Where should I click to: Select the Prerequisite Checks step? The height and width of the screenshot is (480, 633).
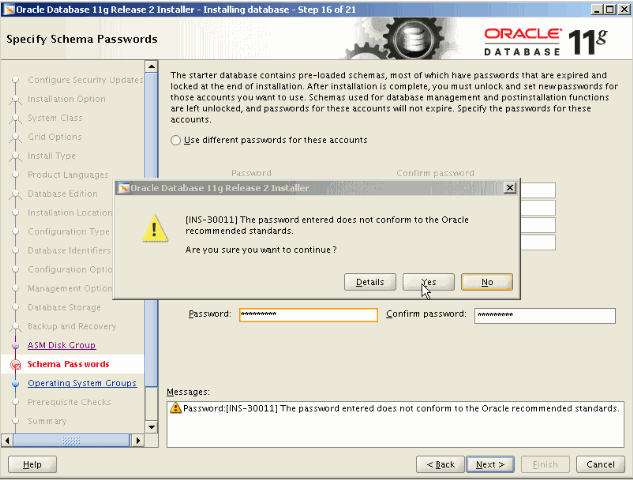(x=69, y=402)
